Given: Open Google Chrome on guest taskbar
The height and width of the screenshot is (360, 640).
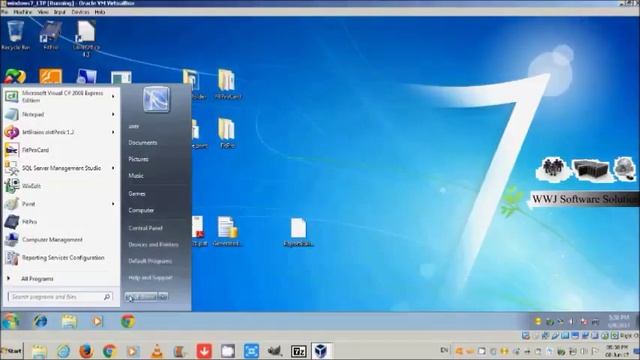Looking at the screenshot, I should (x=128, y=321).
